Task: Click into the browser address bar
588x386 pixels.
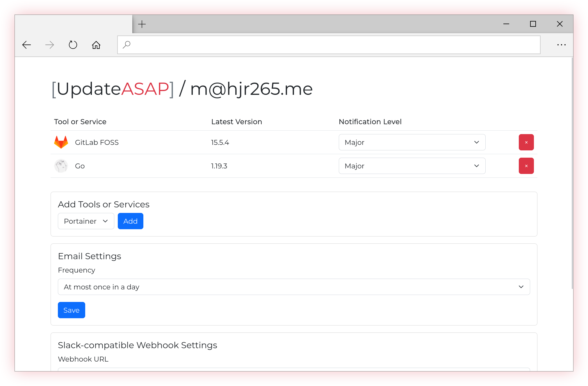Action: 329,45
